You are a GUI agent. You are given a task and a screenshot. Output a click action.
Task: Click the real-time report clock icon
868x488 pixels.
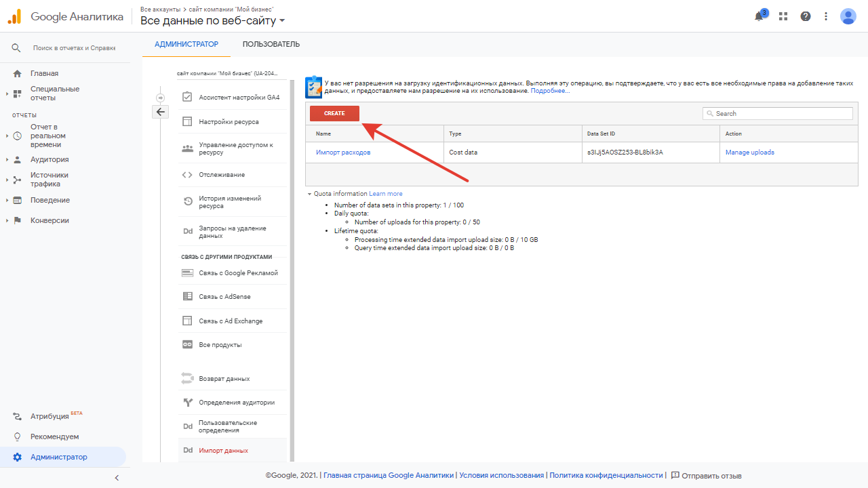(17, 136)
